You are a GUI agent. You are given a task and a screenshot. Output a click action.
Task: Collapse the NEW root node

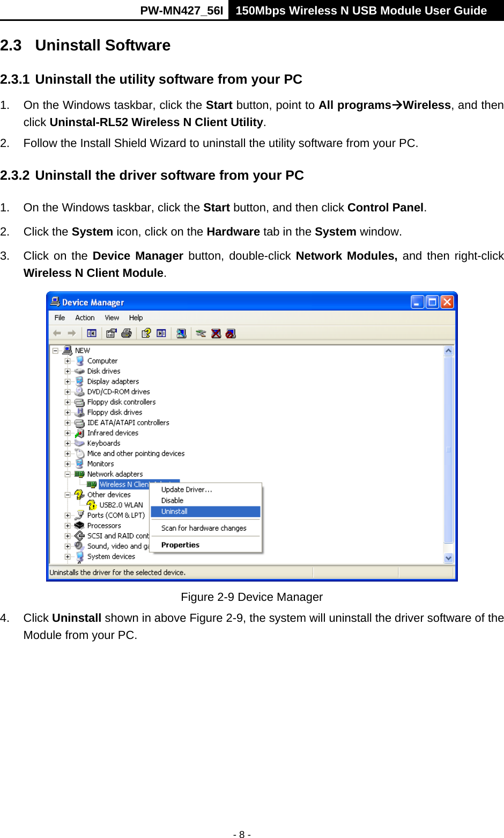(x=55, y=351)
